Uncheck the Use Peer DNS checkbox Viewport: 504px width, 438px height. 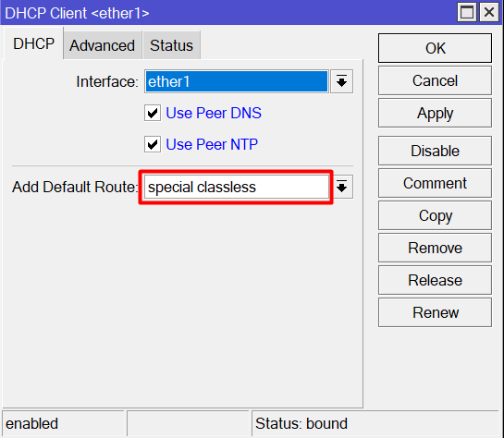tap(153, 113)
